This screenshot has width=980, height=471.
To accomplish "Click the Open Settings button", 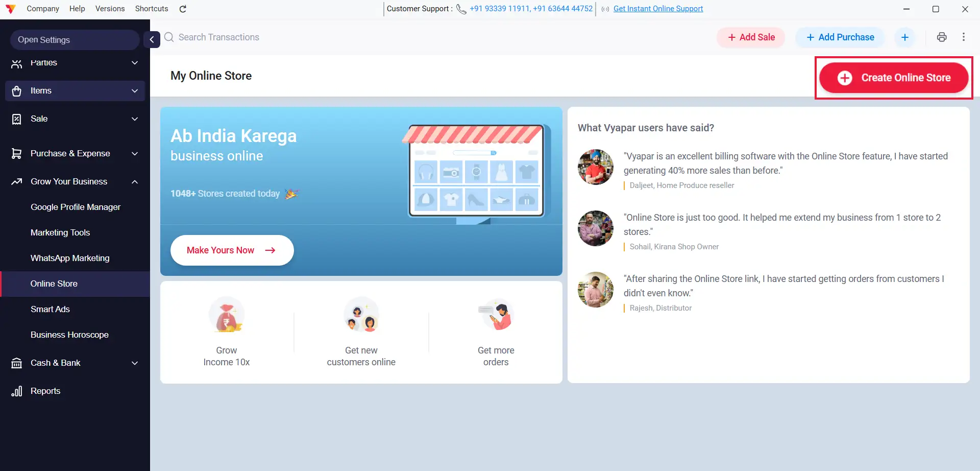I will coord(75,40).
